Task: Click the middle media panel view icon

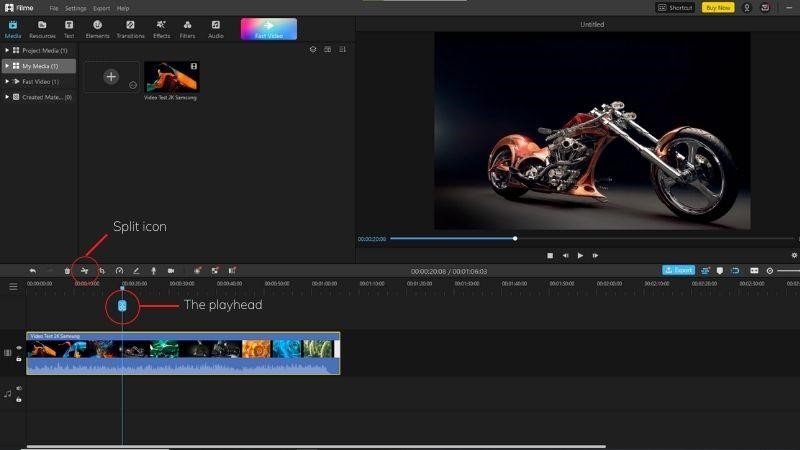Action: tap(328, 49)
